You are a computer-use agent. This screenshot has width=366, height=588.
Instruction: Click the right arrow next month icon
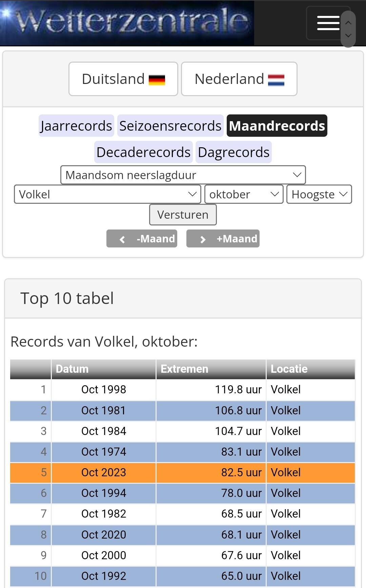203,239
